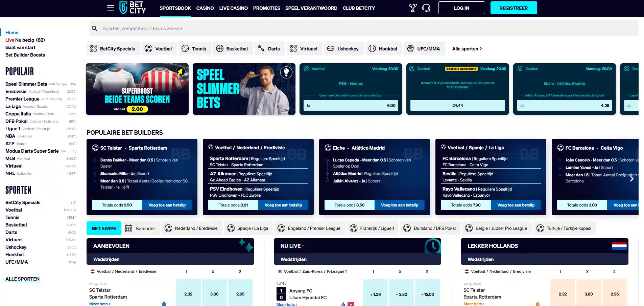Viewport: 644px width, 306px height.
Task: Click the search magnifier icon
Action: coord(95,28)
